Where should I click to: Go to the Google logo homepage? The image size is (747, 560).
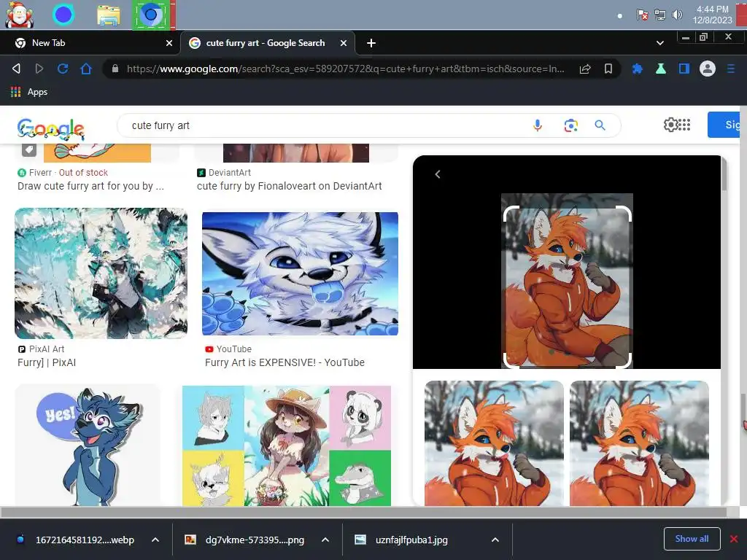[x=50, y=128]
